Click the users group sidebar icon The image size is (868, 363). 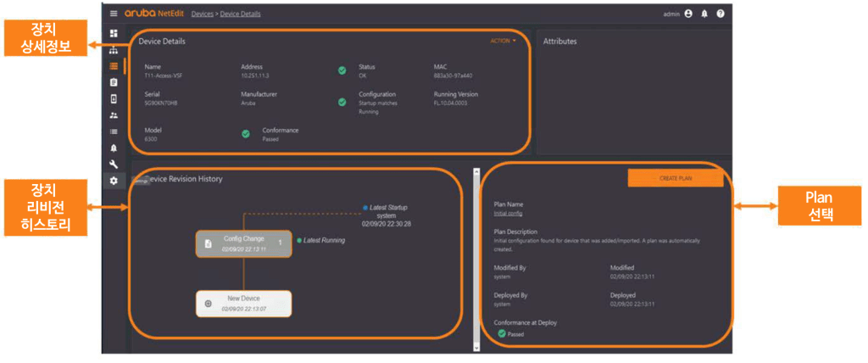(x=114, y=115)
